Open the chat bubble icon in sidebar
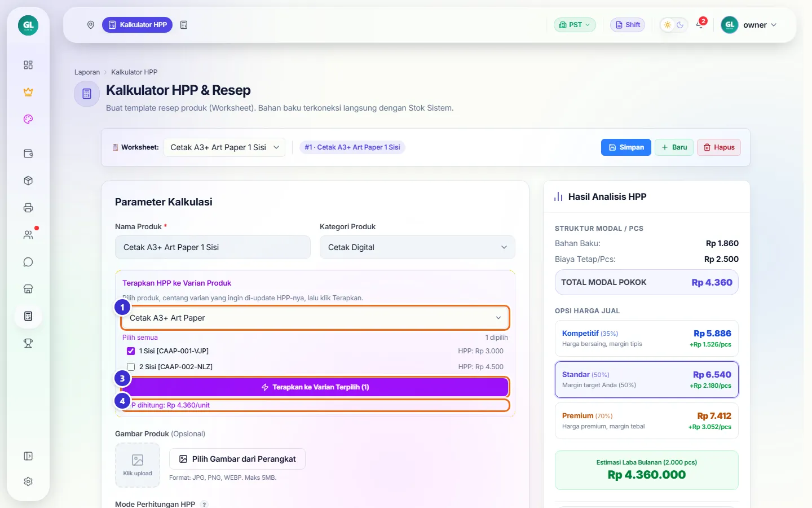 pos(28,262)
